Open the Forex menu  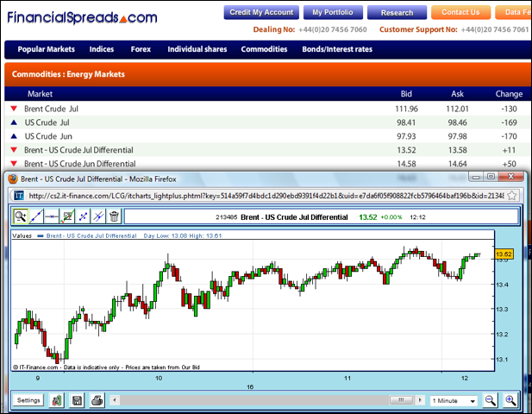(141, 49)
